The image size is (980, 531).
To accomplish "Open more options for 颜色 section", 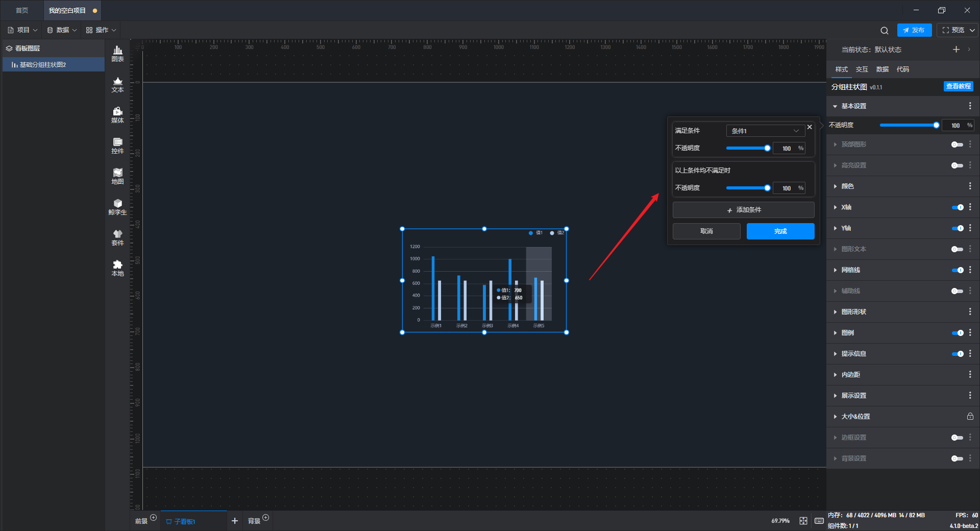I will (970, 186).
